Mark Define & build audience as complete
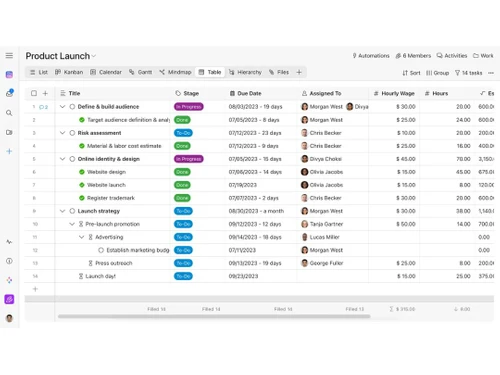The width and height of the screenshot is (500, 375). [72, 107]
